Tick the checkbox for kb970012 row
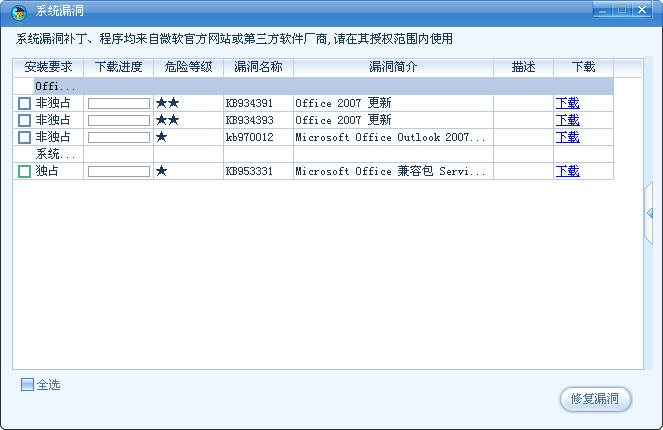This screenshot has height=430, width=663. (x=25, y=137)
